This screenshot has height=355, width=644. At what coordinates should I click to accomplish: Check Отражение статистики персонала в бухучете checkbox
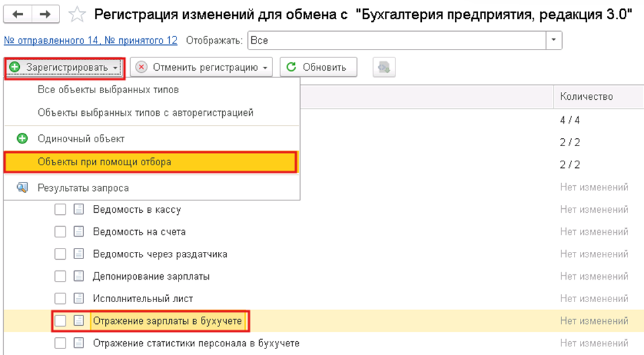click(x=60, y=342)
